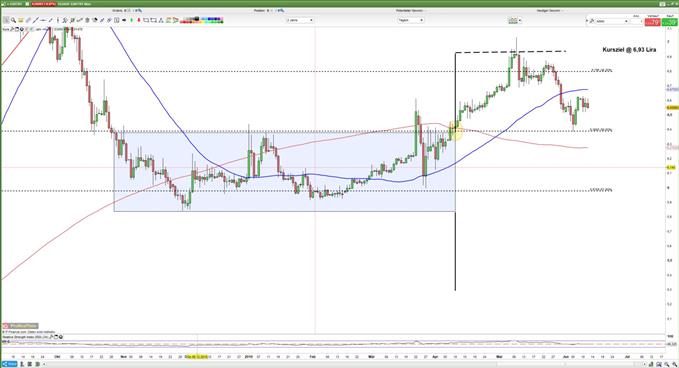The image size is (679, 368).
Task: Activate the magnifier zoom tool
Action: point(13,20)
